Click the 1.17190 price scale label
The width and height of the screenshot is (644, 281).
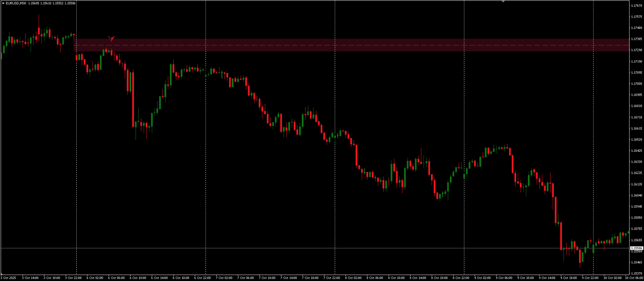[636, 62]
